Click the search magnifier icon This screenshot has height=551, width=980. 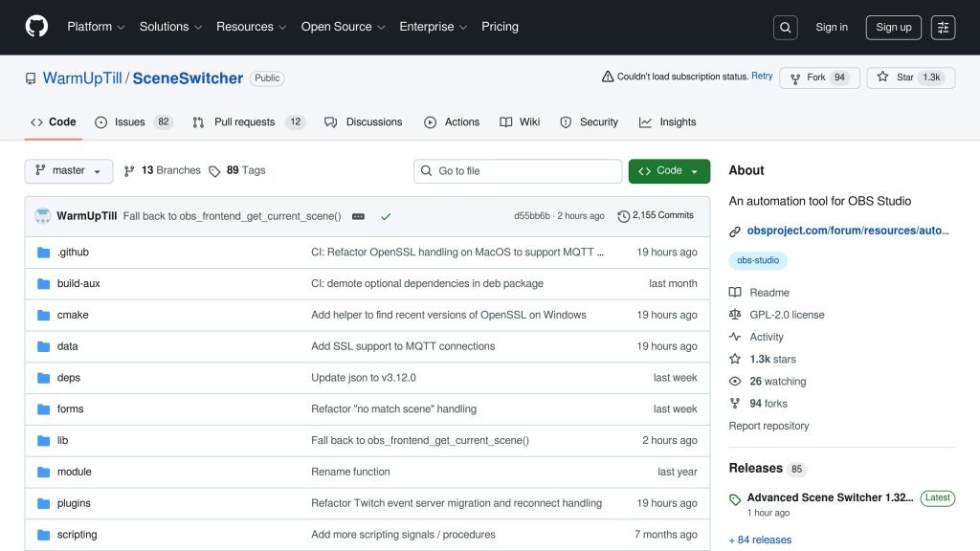pos(785,27)
